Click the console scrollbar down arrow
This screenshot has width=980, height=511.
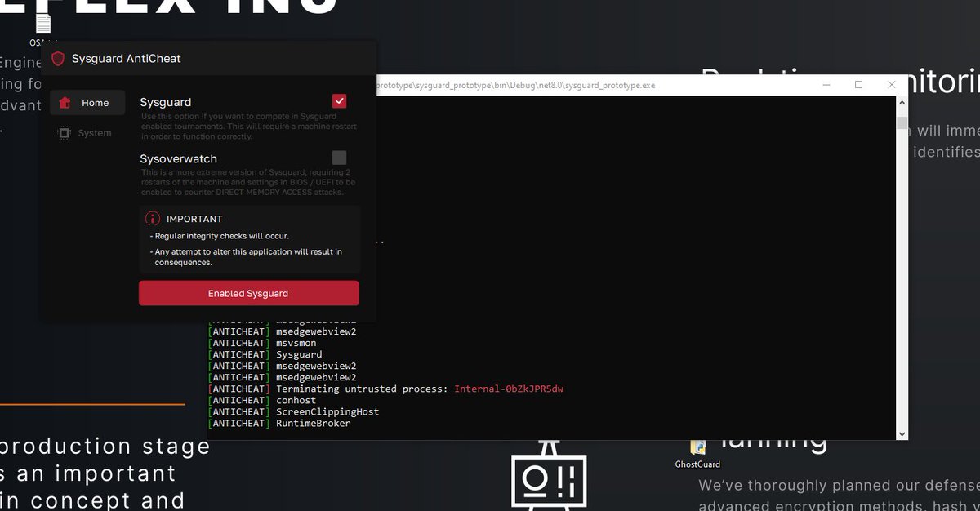(x=902, y=434)
